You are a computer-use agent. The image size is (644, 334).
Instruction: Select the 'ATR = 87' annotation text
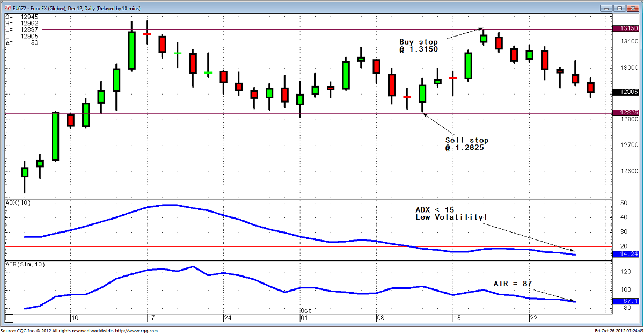tap(513, 283)
